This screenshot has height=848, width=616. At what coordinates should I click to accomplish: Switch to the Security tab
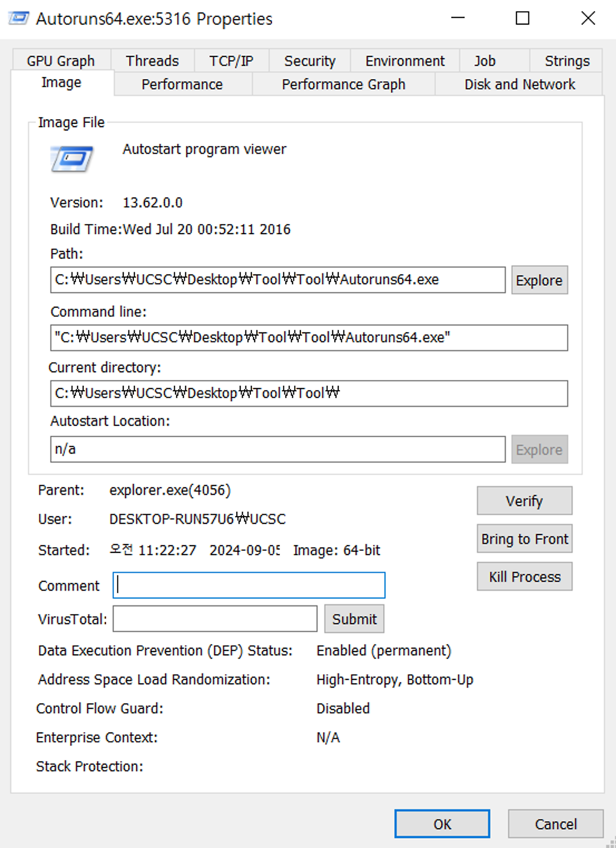(310, 61)
